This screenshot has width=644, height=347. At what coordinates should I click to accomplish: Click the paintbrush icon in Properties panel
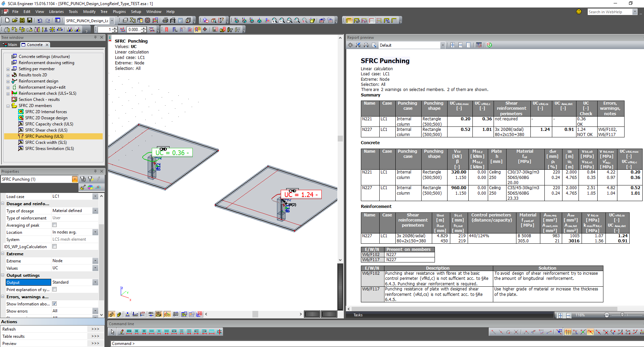point(83,187)
